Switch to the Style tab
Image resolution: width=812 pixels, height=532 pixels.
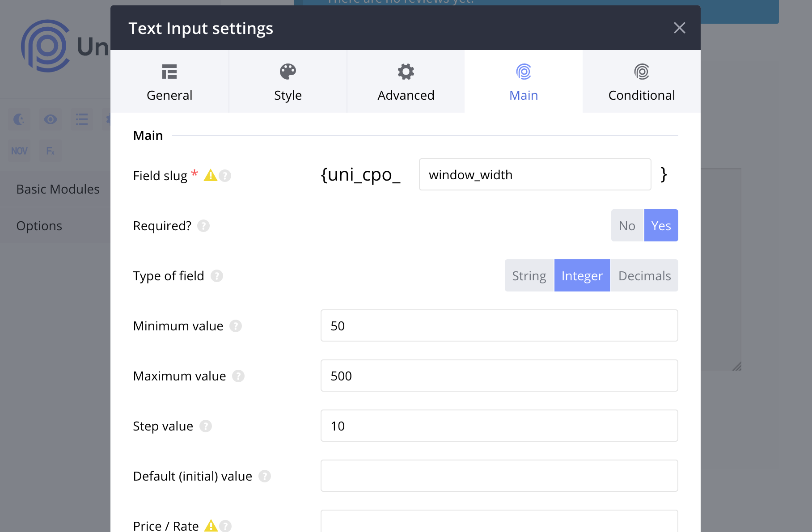(x=288, y=81)
